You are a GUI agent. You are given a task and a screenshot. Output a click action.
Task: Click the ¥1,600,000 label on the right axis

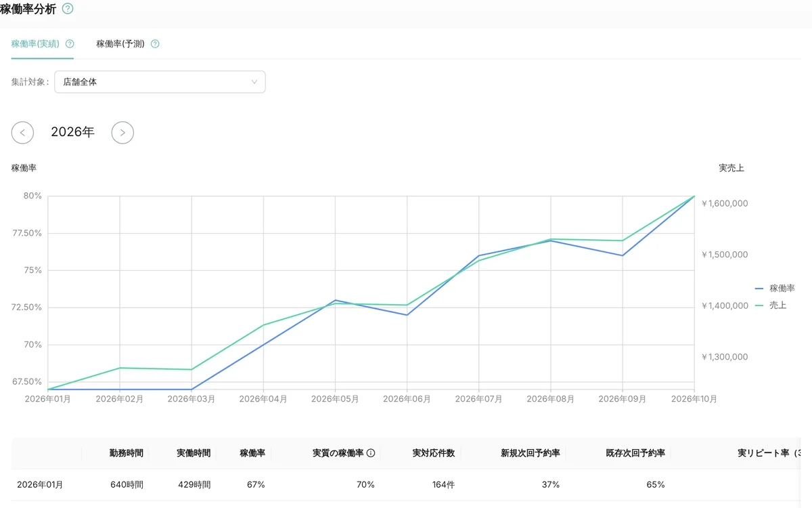(725, 203)
